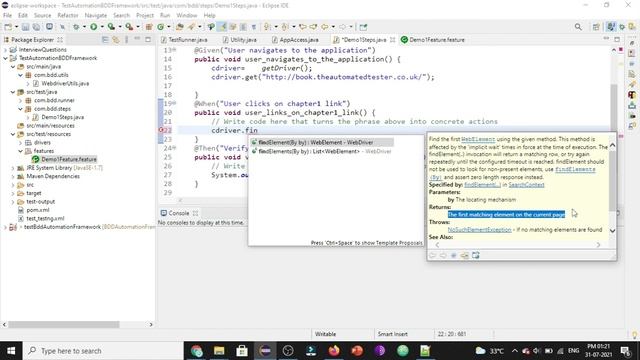Open File Explorer from the taskbar

[x=219, y=351]
